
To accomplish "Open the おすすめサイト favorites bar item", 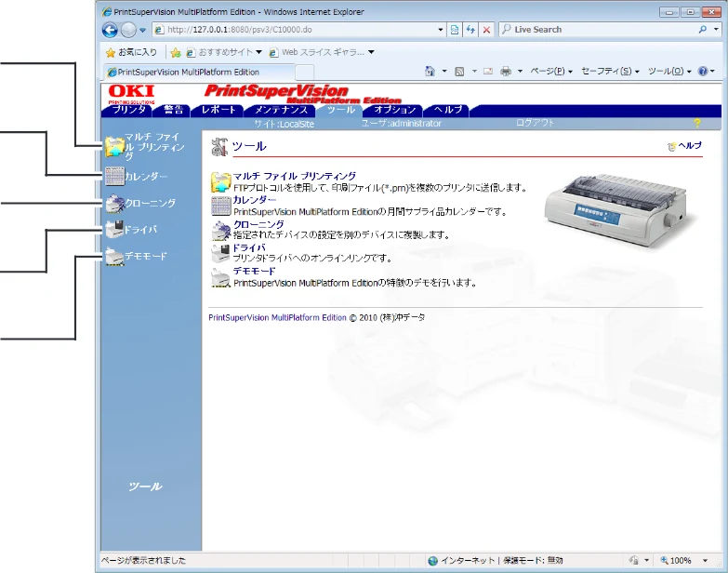I will [x=224, y=52].
